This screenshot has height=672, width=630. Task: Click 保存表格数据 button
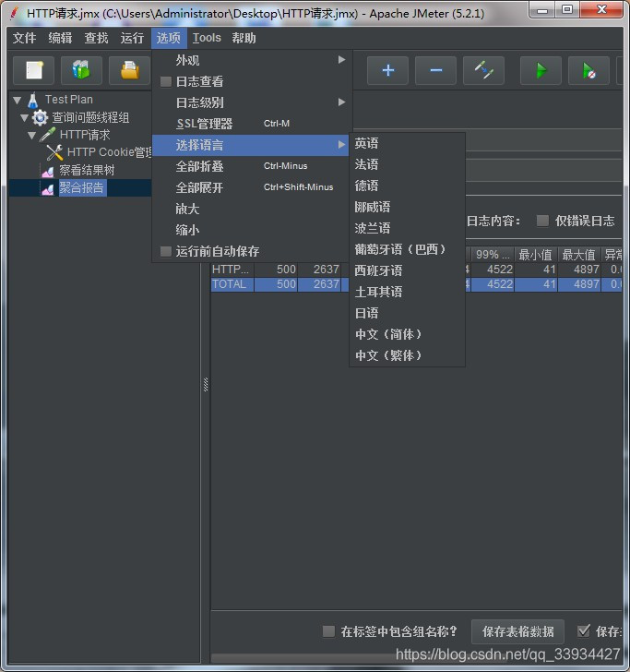coord(517,631)
